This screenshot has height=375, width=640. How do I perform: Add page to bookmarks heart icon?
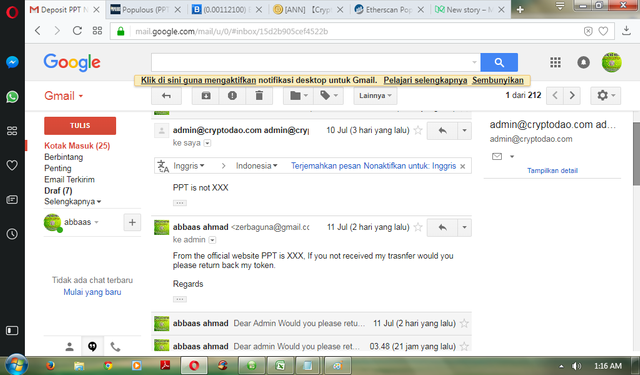pyautogui.click(x=603, y=31)
